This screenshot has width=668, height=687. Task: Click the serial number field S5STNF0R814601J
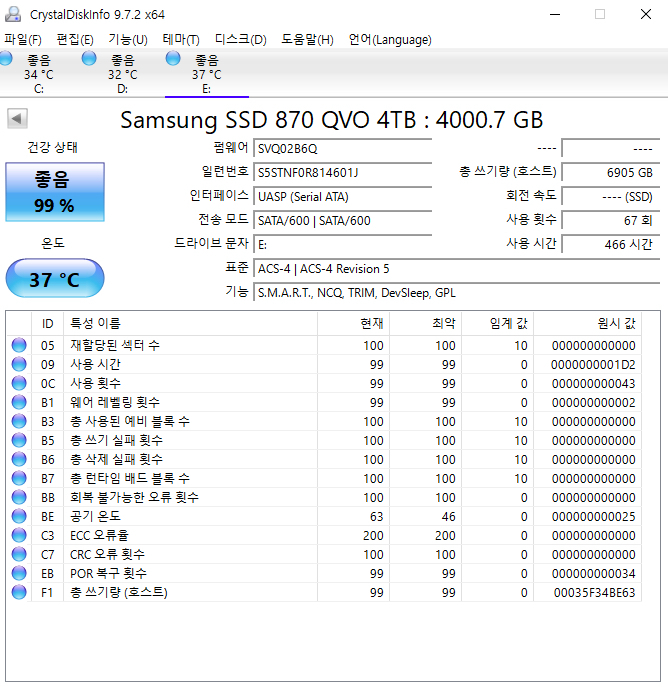click(x=343, y=173)
